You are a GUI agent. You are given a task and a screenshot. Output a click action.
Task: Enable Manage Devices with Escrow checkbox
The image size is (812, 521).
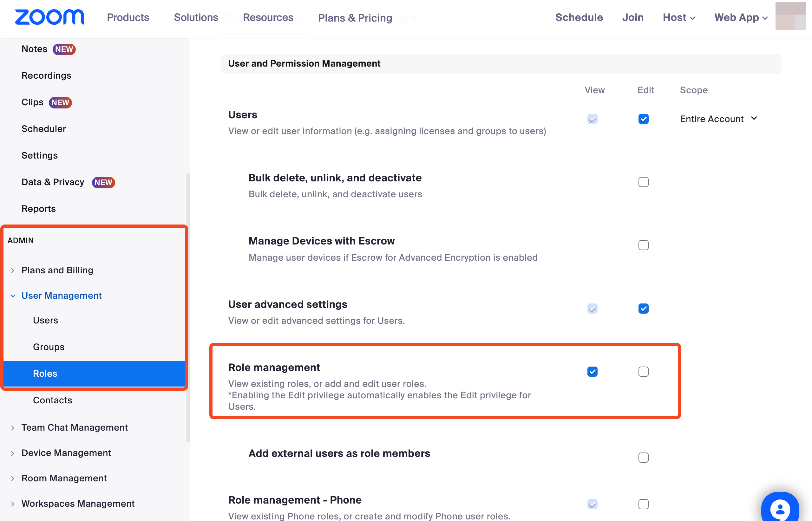coord(644,245)
